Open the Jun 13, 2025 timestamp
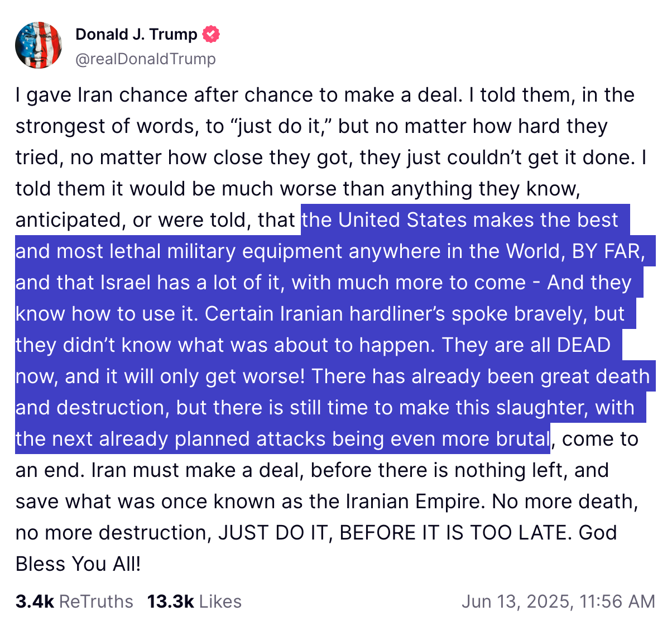 pyautogui.click(x=558, y=602)
